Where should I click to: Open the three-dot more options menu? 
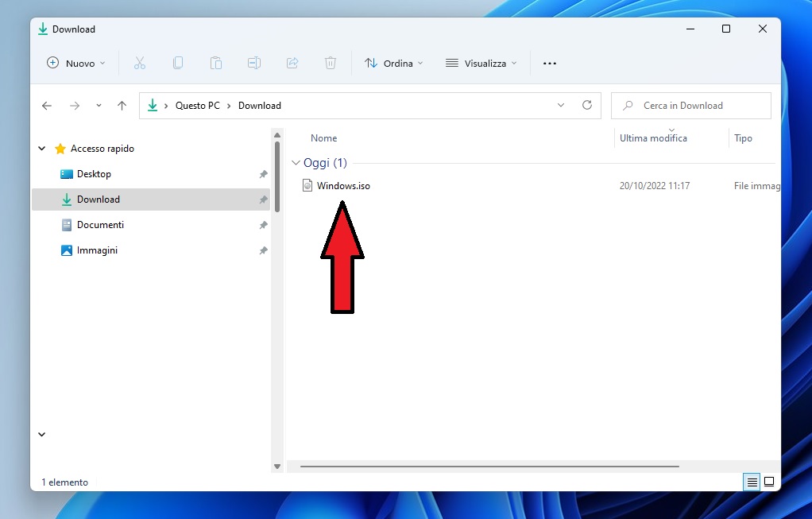point(550,64)
